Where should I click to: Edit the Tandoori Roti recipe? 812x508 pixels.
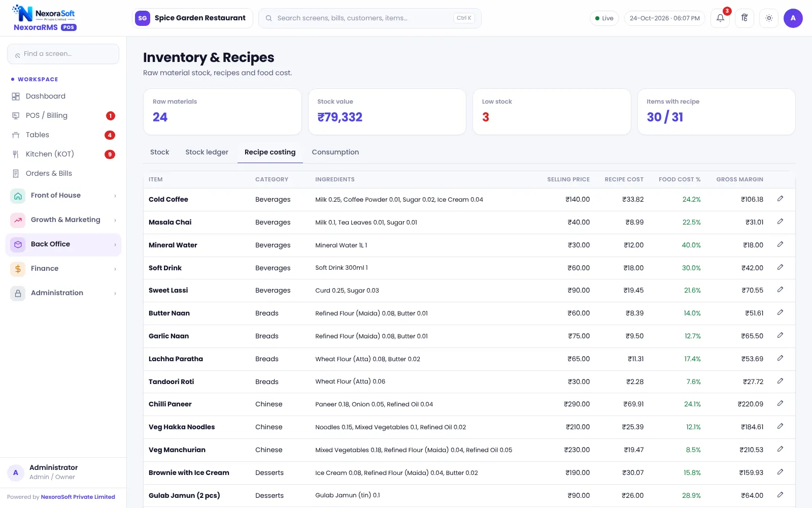coord(780,381)
